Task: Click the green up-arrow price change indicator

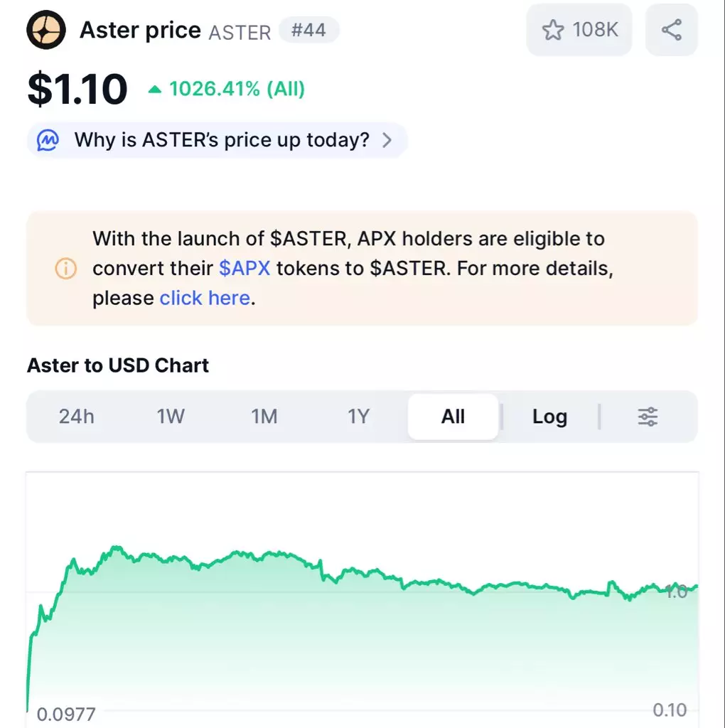Action: 154,90
